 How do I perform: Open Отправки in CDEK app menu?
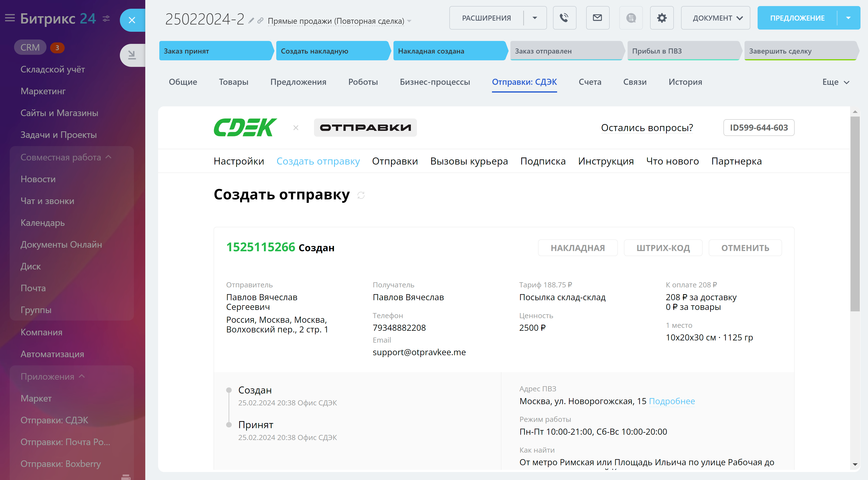(x=395, y=161)
